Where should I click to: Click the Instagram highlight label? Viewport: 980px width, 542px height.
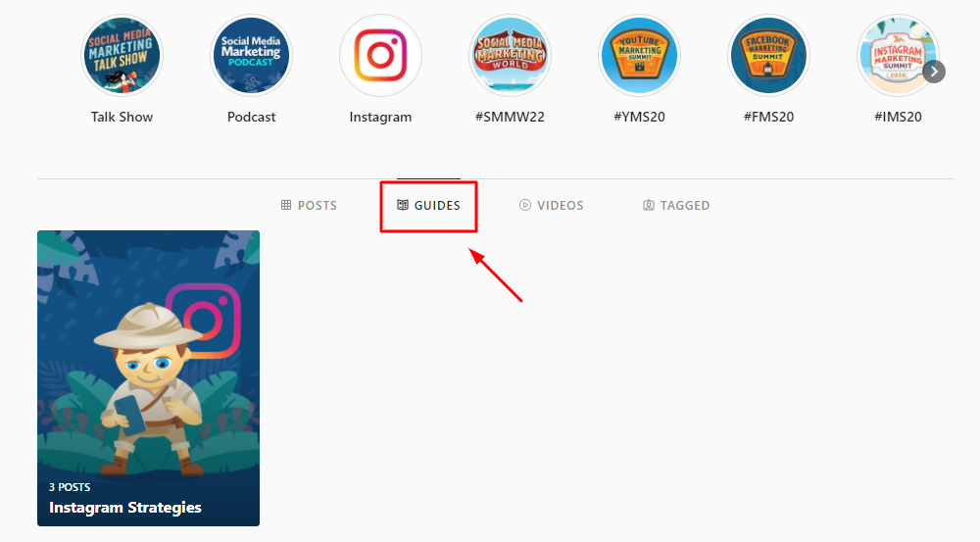(x=380, y=117)
